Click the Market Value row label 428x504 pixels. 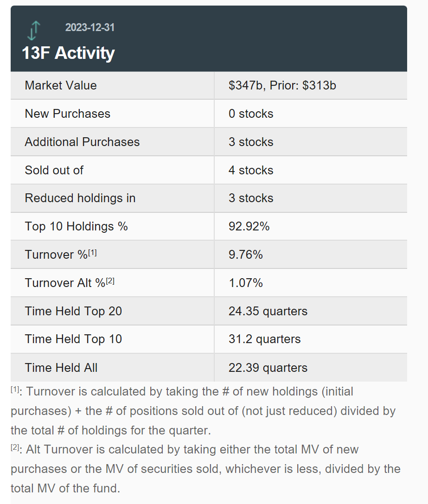coord(61,85)
